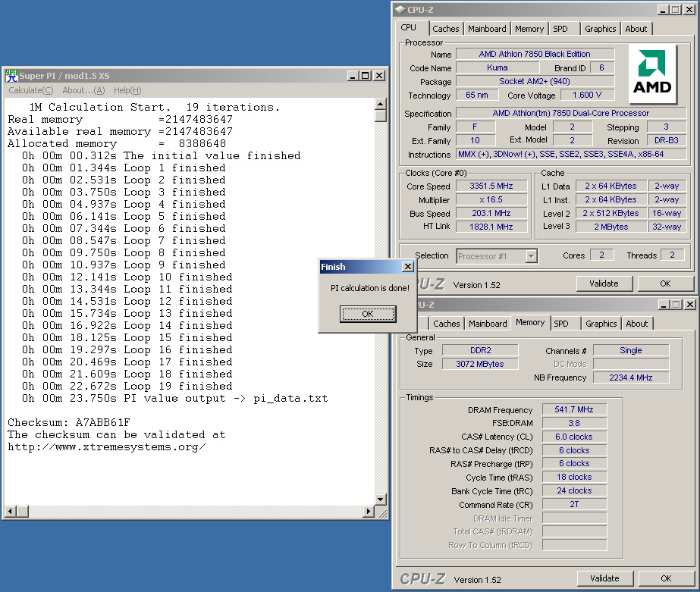Open the Calculate(C) menu in Super PI
The image size is (700, 592).
point(31,90)
